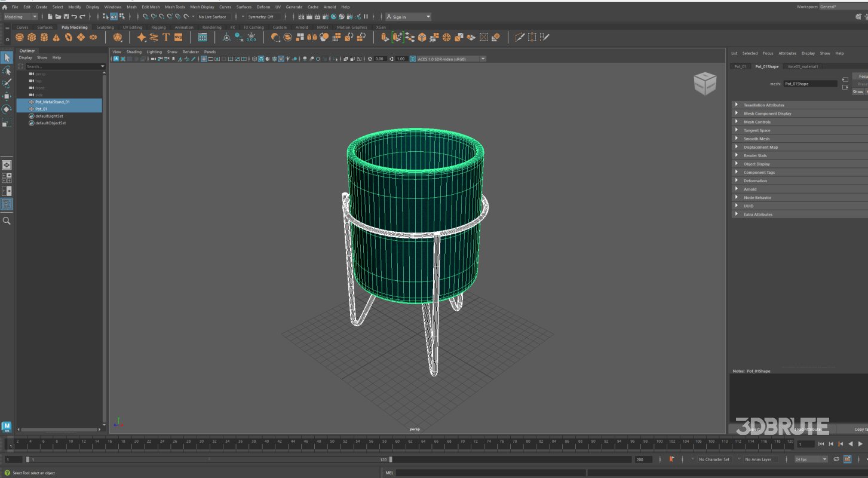Click the polygon cube shelf icon
The image size is (868, 478).
coord(32,37)
